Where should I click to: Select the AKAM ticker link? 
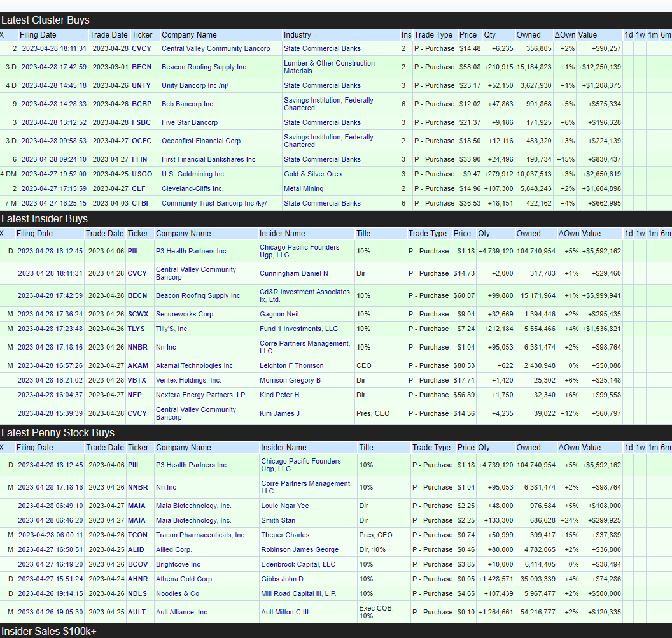click(138, 365)
